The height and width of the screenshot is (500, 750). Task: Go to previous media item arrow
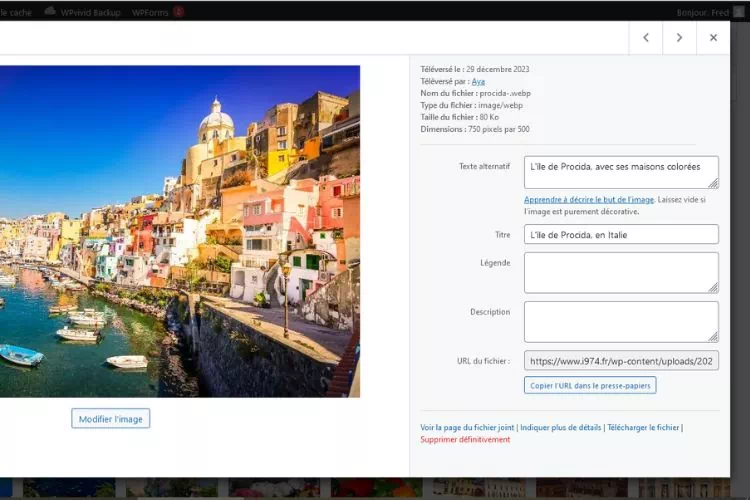pyautogui.click(x=646, y=37)
